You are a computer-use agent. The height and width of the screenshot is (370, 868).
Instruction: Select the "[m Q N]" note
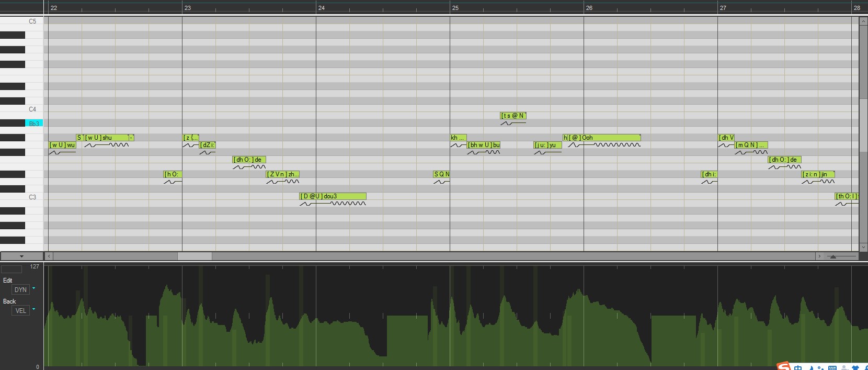(751, 145)
